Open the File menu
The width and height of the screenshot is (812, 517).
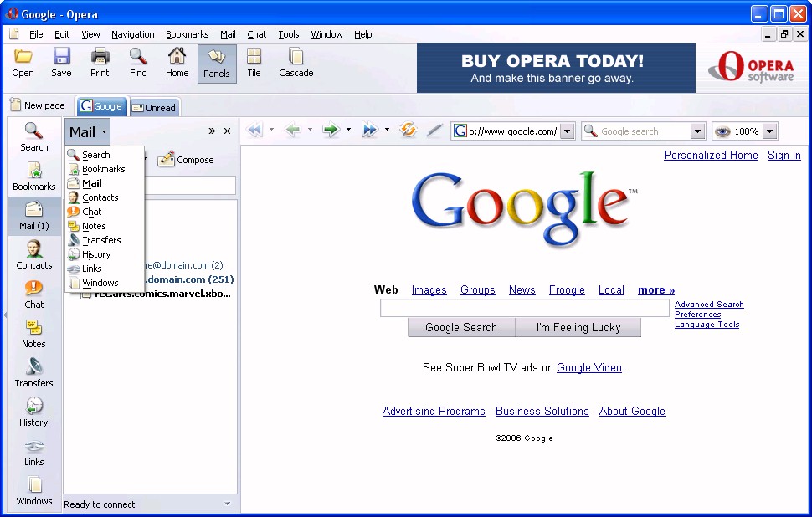click(x=36, y=34)
